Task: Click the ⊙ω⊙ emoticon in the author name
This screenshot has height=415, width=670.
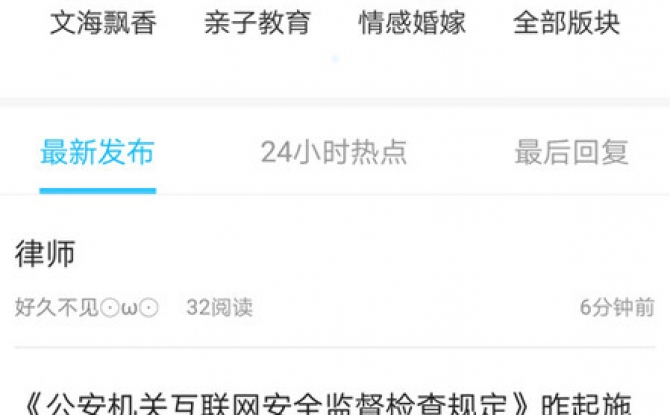Action: pyautogui.click(x=129, y=308)
